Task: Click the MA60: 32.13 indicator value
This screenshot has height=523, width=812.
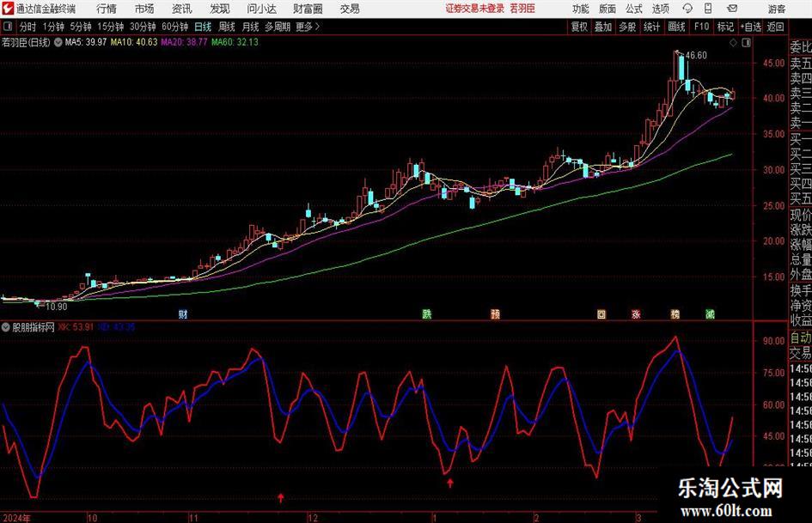Action: [235, 42]
